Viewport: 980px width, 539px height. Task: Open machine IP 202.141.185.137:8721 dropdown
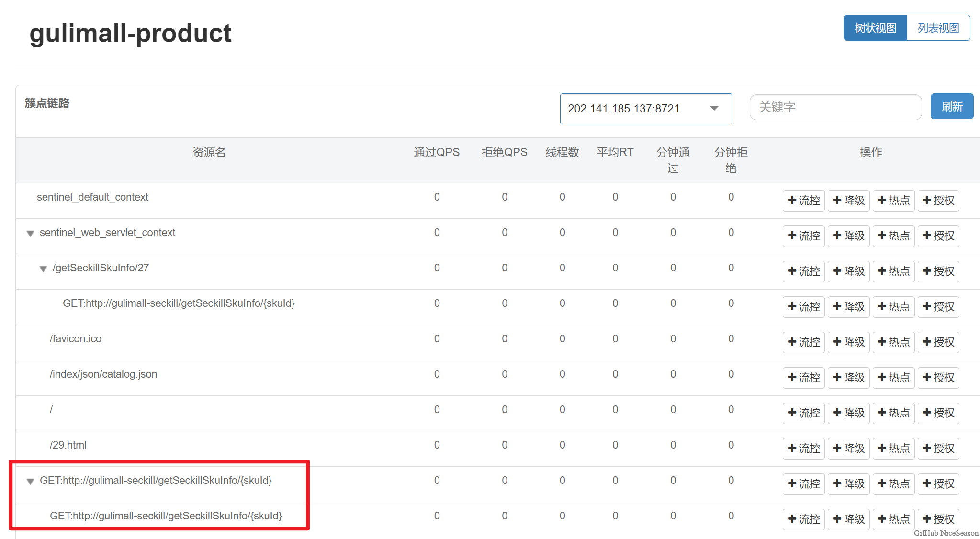click(645, 109)
